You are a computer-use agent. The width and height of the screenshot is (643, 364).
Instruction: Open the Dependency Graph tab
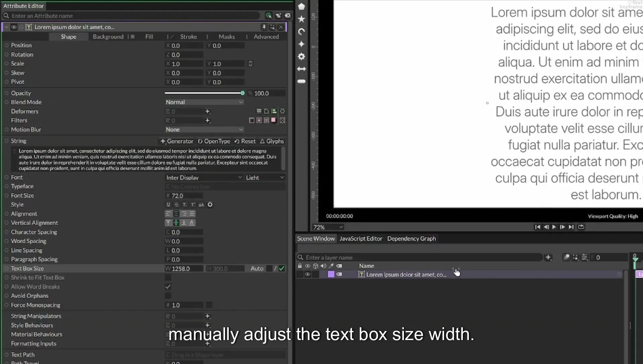[x=412, y=239]
